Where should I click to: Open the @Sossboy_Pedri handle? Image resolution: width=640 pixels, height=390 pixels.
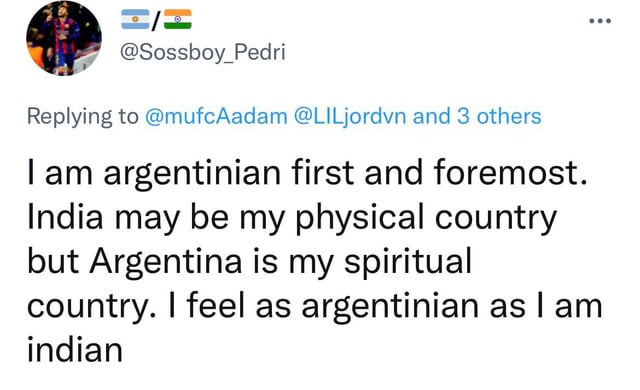point(202,53)
